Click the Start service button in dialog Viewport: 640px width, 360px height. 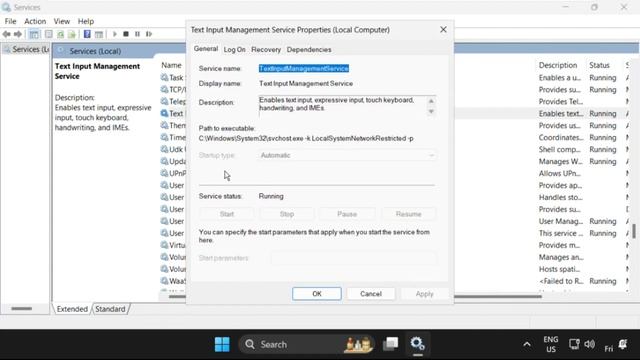point(227,214)
